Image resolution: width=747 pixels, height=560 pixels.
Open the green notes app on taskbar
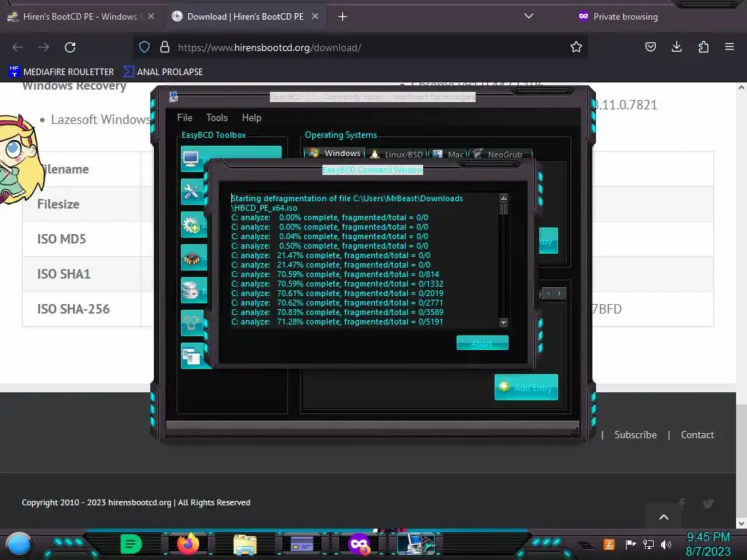(x=131, y=544)
